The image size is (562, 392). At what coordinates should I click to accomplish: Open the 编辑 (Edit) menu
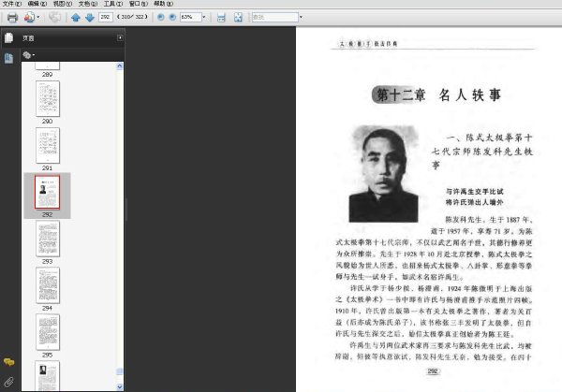[37, 4]
